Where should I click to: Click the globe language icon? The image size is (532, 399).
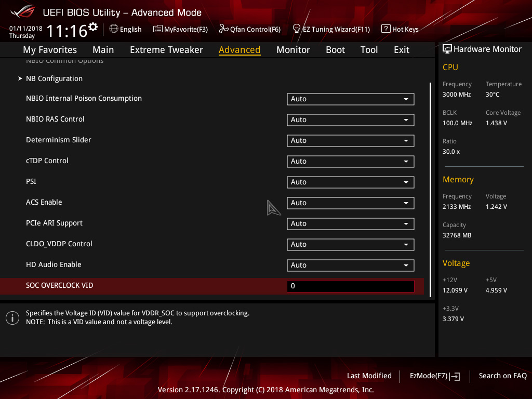coord(114,29)
